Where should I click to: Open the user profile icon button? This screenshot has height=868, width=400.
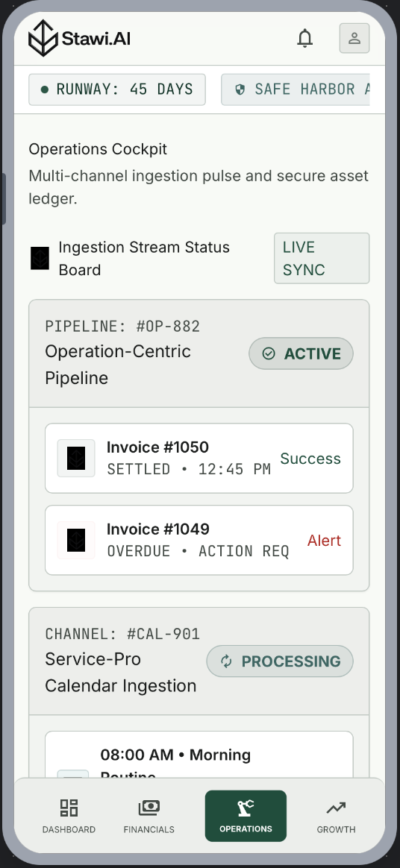pyautogui.click(x=354, y=38)
